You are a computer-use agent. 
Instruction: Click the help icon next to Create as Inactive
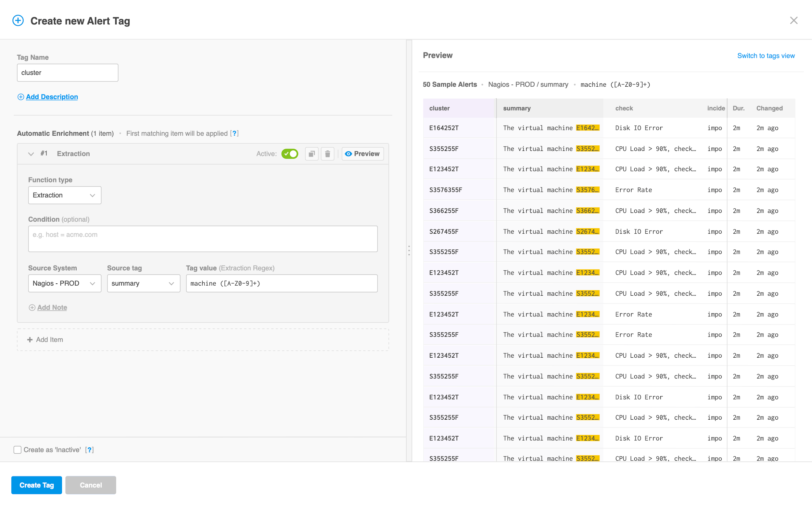(x=89, y=450)
